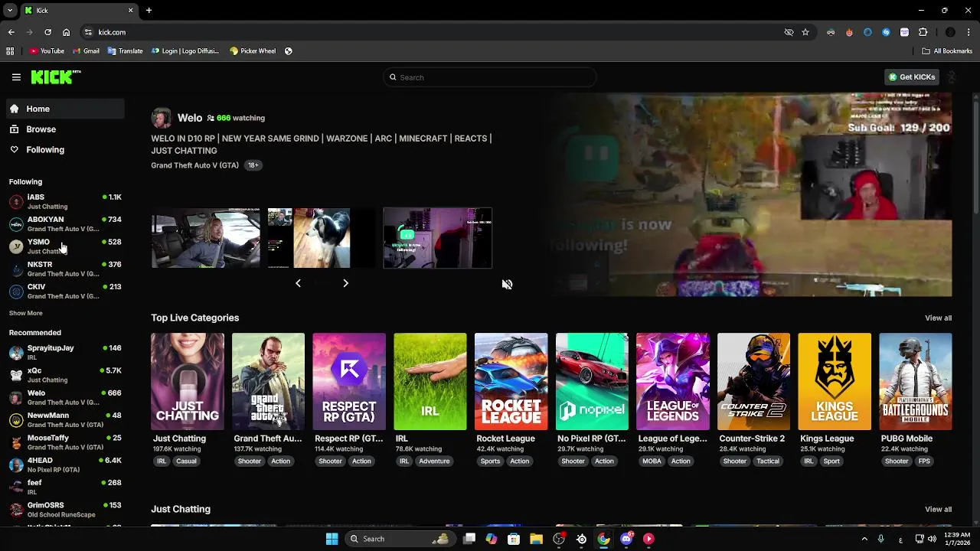Open xQc recommended channel
980x551 pixels.
(65, 374)
